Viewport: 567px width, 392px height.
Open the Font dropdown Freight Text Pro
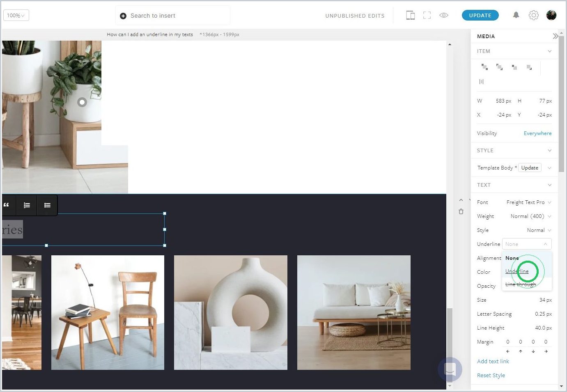coord(528,202)
